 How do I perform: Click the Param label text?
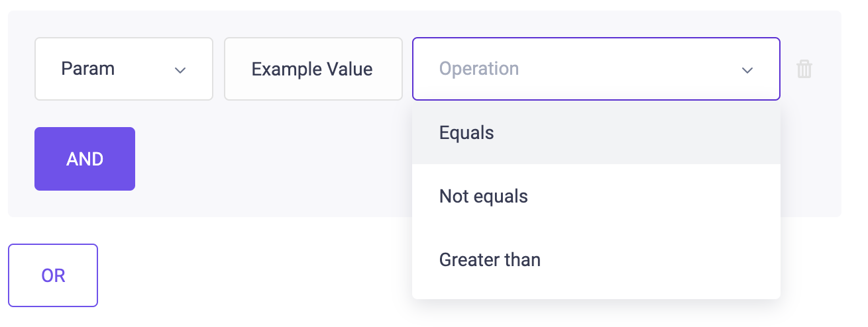[87, 69]
